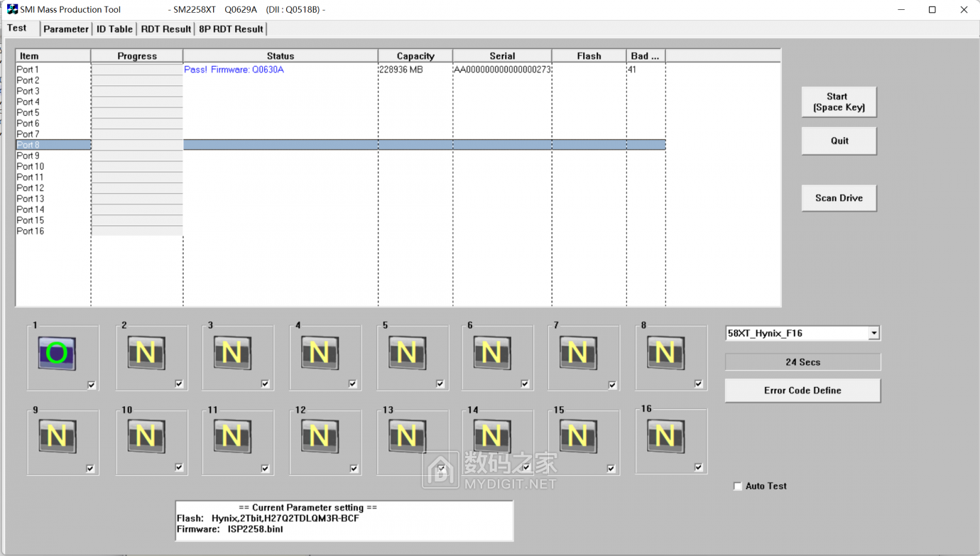This screenshot has width=980, height=556.
Task: Click the Scan Drive button
Action: (x=839, y=198)
